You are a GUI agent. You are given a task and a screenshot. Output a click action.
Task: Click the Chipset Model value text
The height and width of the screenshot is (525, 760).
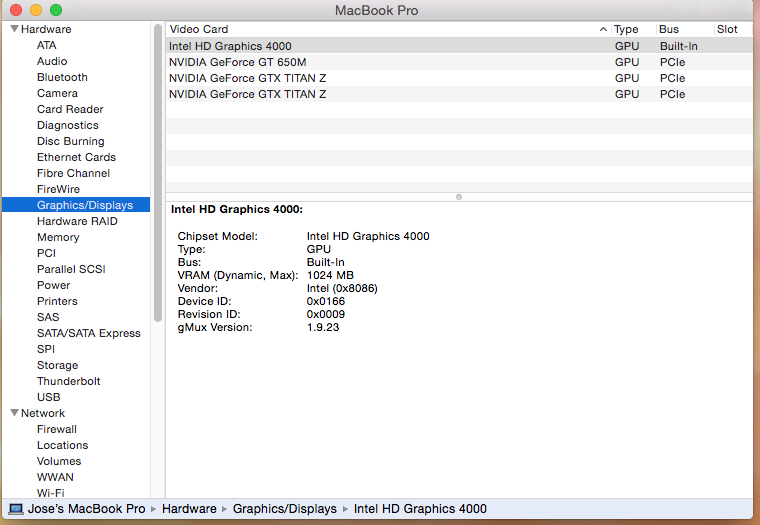point(368,236)
